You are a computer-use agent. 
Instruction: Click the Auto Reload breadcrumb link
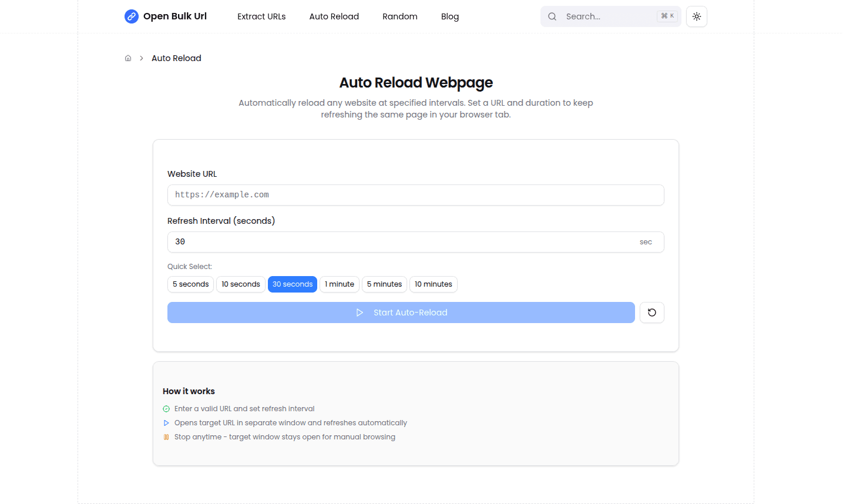(x=176, y=58)
